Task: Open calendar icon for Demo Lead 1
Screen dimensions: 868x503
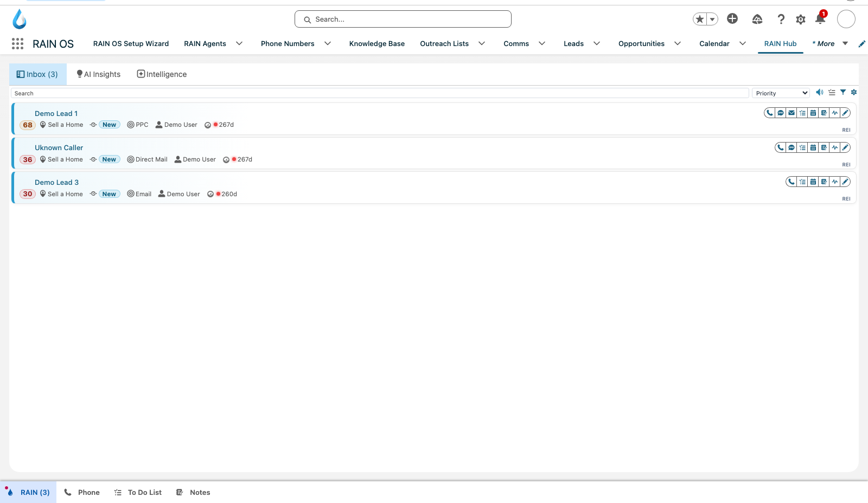Action: [813, 113]
